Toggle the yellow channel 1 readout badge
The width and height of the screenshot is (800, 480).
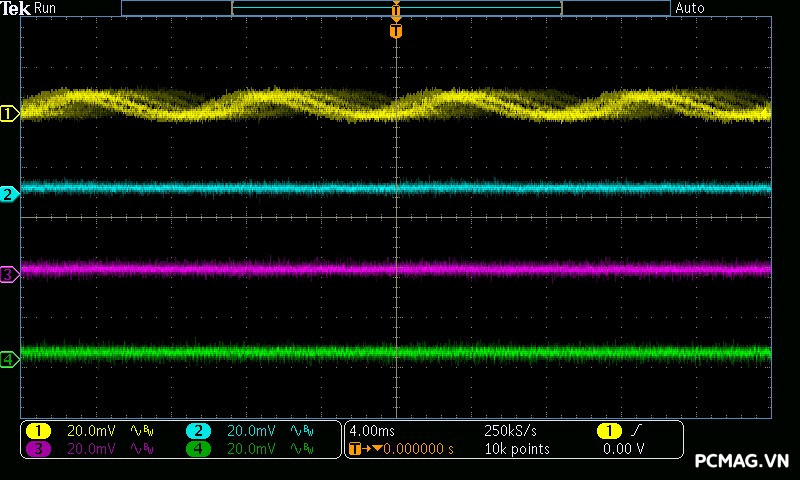click(38, 431)
